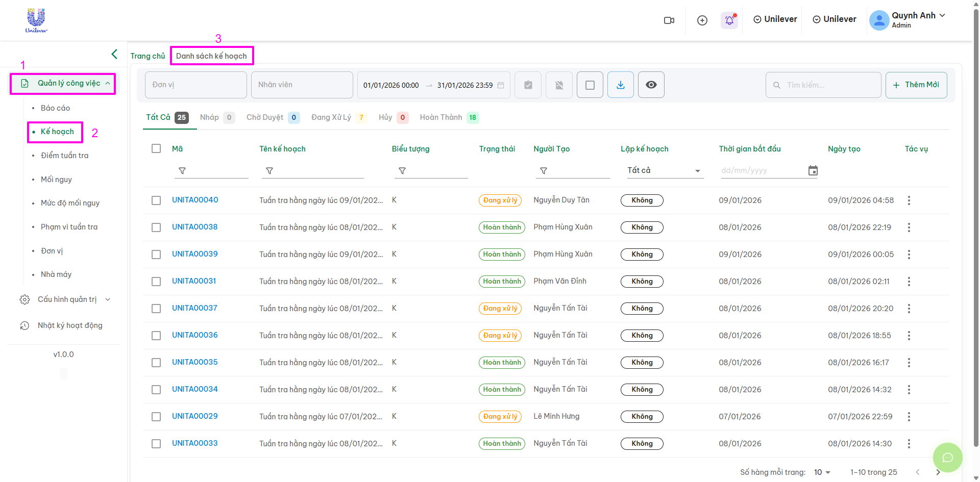980x482 pixels.
Task: Open the Lặp kế hoạch 'Tất cả' dropdown
Action: pyautogui.click(x=664, y=170)
